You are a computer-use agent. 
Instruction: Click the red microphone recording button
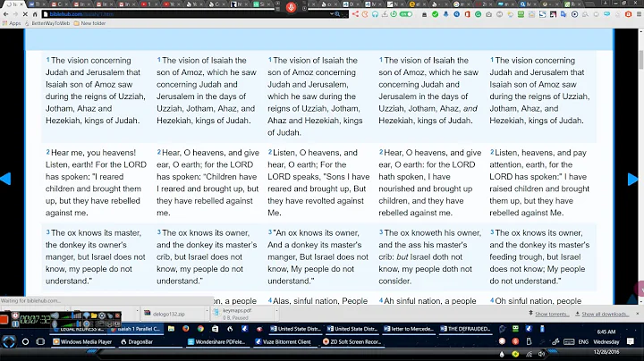point(292,7)
